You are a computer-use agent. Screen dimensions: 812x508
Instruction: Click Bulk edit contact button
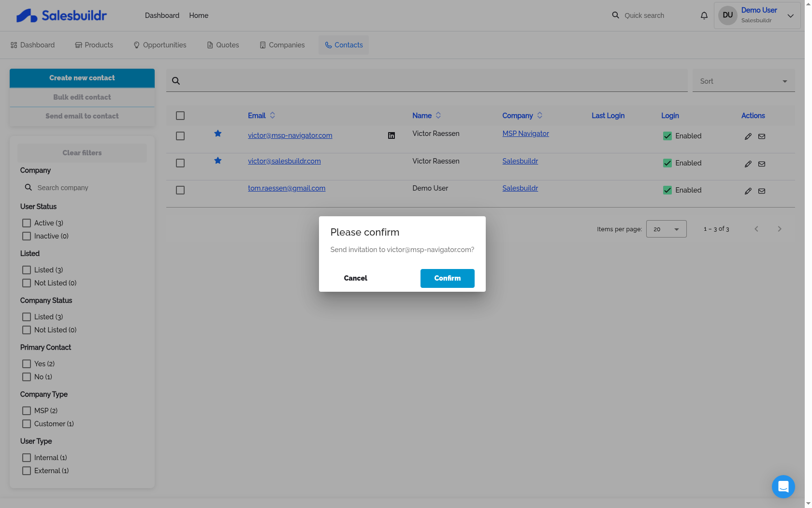[82, 97]
